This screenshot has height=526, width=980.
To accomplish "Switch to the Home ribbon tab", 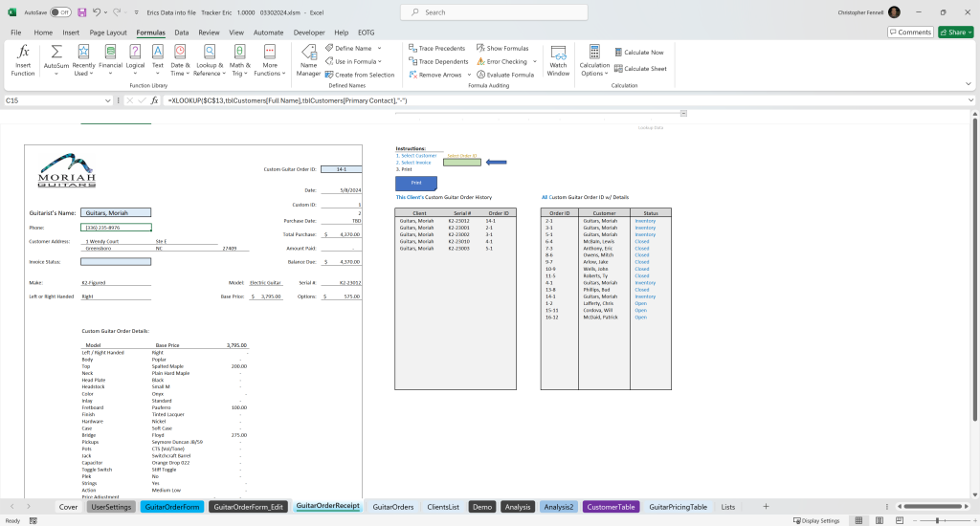I will [43, 33].
